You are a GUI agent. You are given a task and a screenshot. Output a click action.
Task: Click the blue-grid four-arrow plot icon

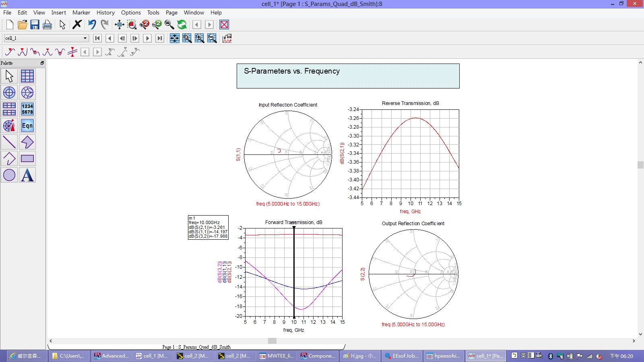(x=174, y=38)
